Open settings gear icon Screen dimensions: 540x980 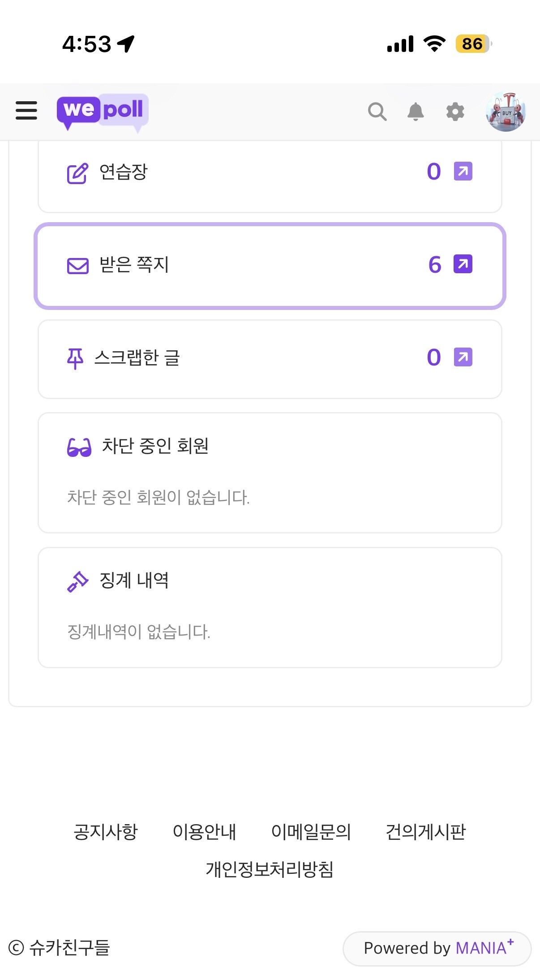[x=455, y=112]
